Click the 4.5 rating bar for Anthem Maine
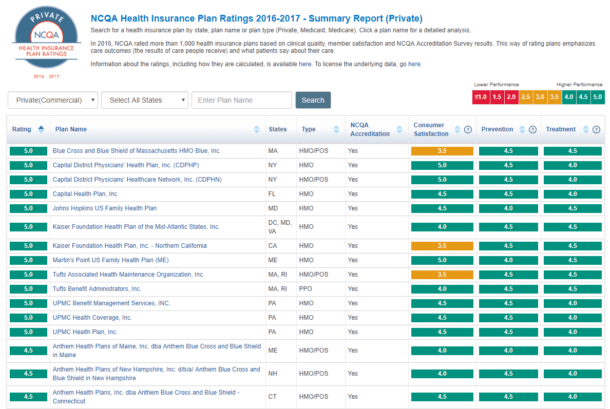Image resolution: width=610 pixels, height=409 pixels. tap(28, 351)
